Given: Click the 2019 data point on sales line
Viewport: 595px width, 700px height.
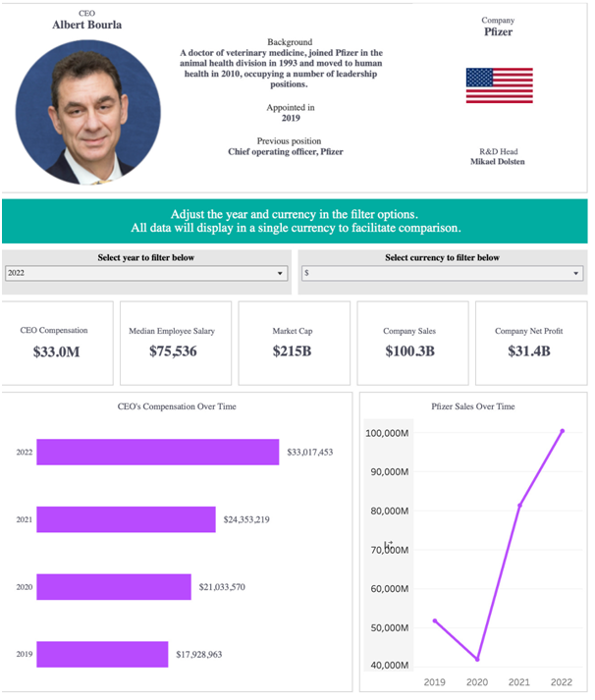Looking at the screenshot, I should 434,620.
